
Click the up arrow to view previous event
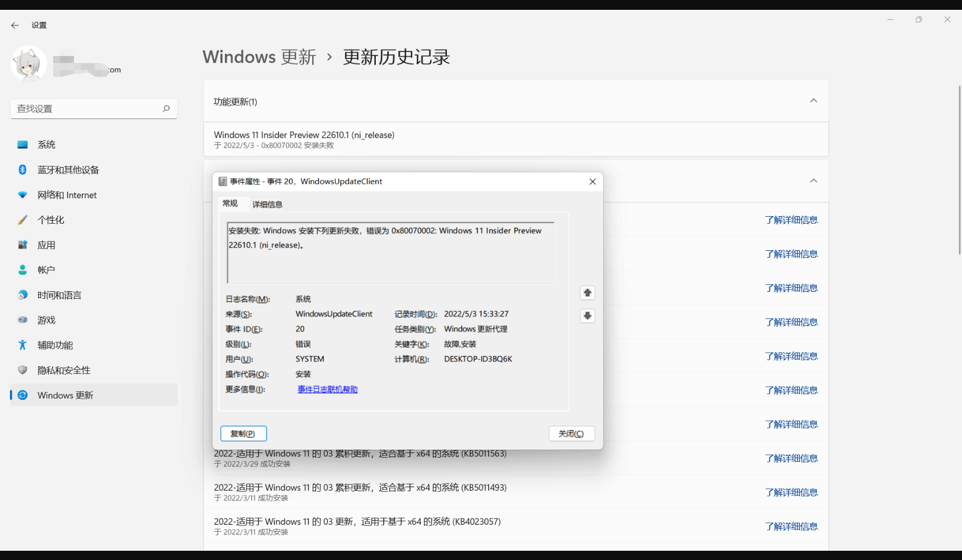pyautogui.click(x=587, y=292)
